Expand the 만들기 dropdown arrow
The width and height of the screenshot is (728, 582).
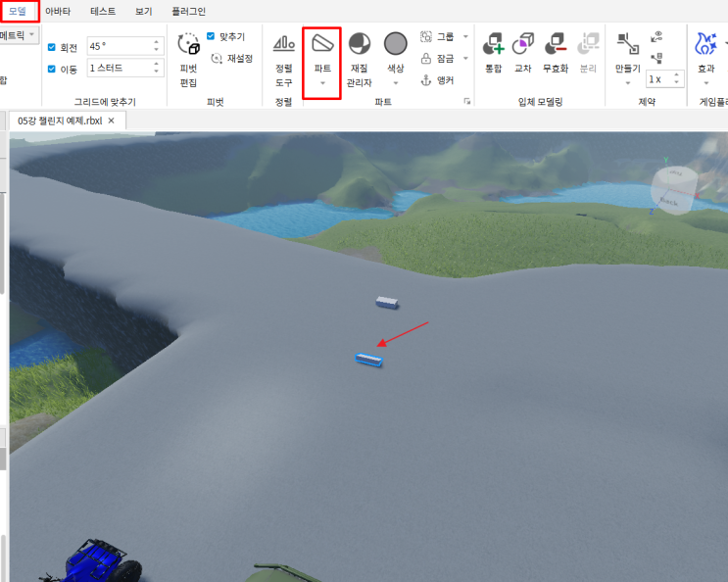[628, 83]
